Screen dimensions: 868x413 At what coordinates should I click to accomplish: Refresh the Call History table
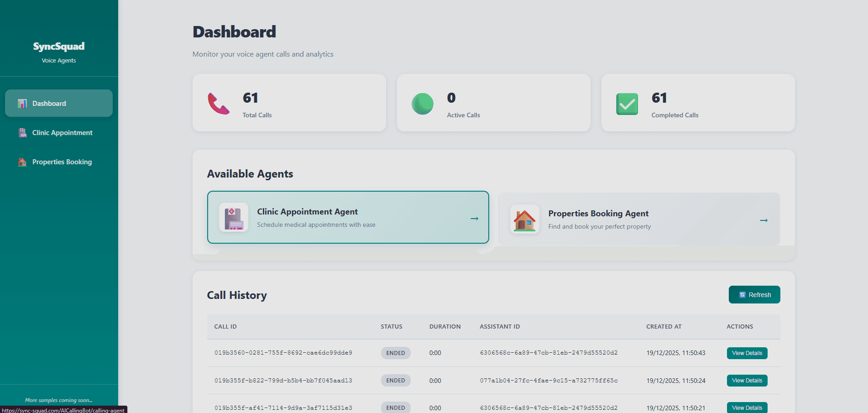(754, 295)
